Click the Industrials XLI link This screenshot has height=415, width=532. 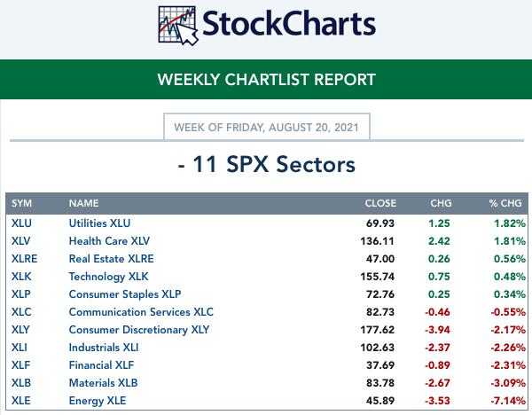(104, 348)
